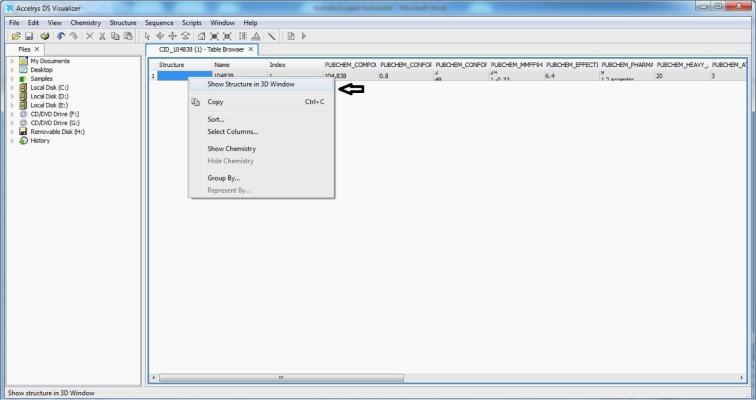Click the Copy icon in the toolbar
The width and height of the screenshot is (756, 400).
tap(115, 36)
